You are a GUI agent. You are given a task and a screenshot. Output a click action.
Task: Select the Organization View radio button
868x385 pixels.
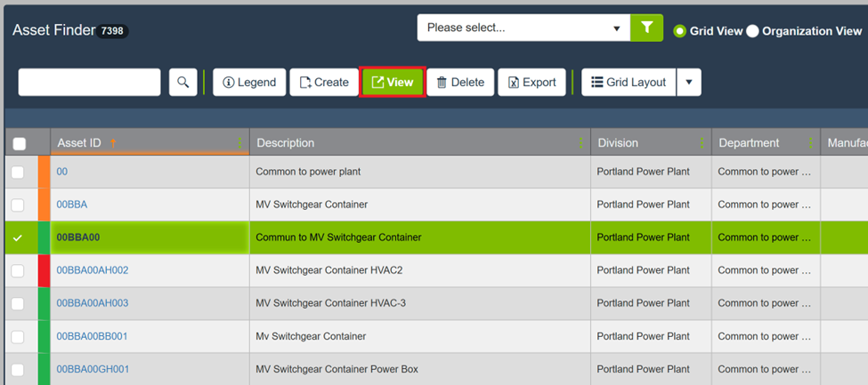pyautogui.click(x=752, y=31)
